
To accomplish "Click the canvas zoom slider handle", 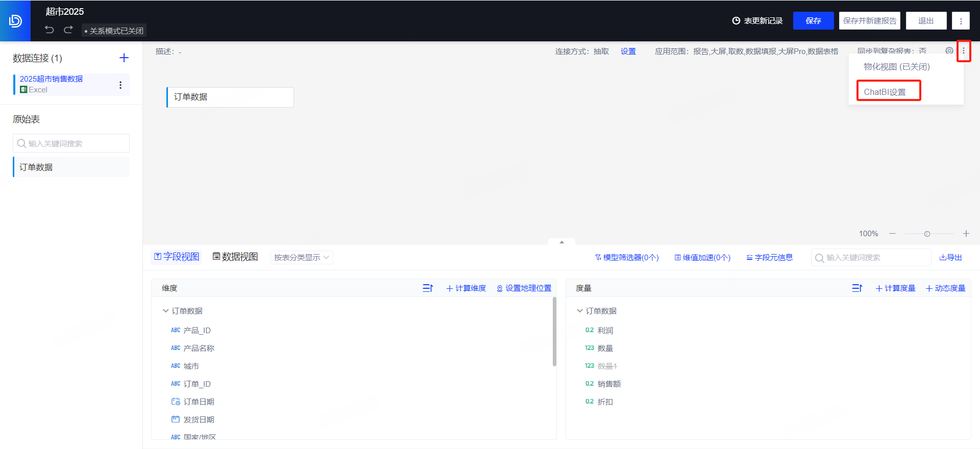I will (927, 234).
